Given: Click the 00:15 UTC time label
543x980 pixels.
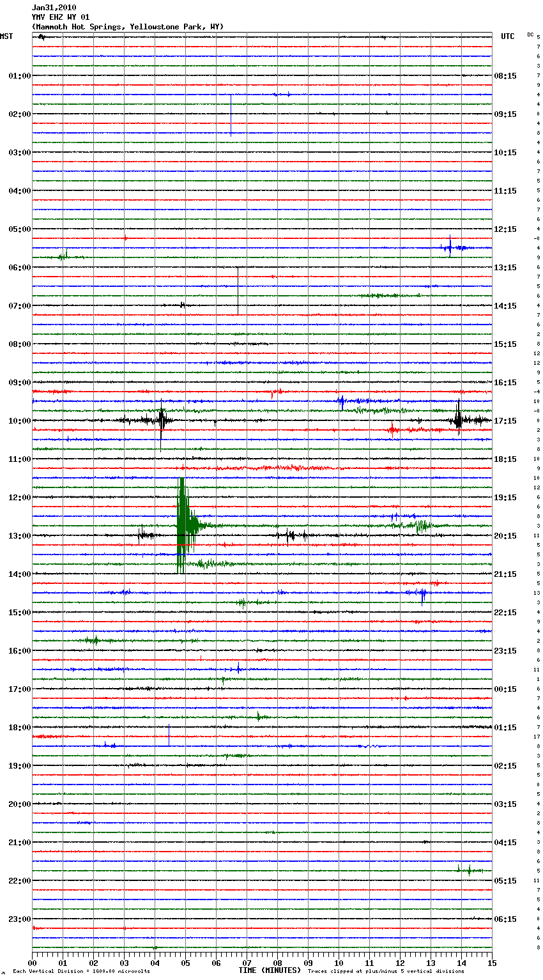Looking at the screenshot, I should coord(505,689).
